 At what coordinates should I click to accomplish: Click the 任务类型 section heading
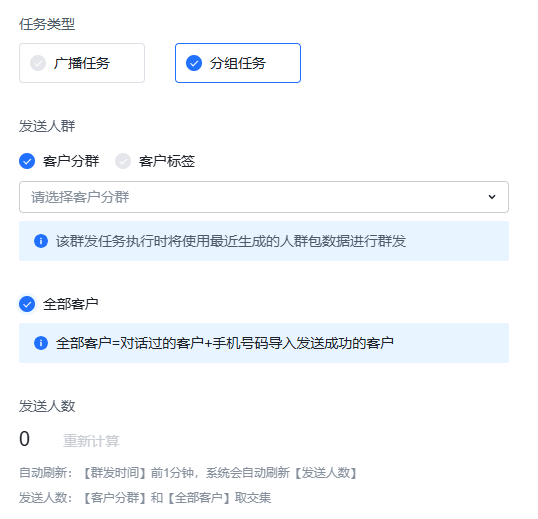coord(47,24)
